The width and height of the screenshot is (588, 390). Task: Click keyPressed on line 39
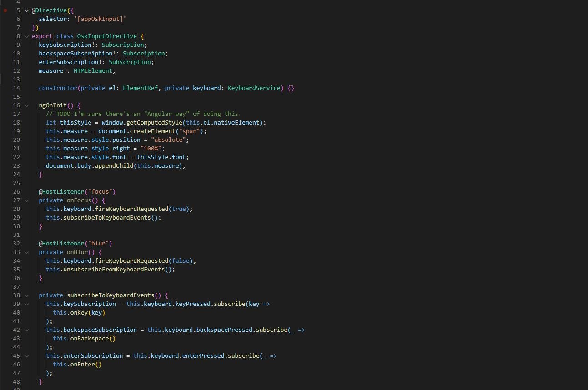pos(193,304)
